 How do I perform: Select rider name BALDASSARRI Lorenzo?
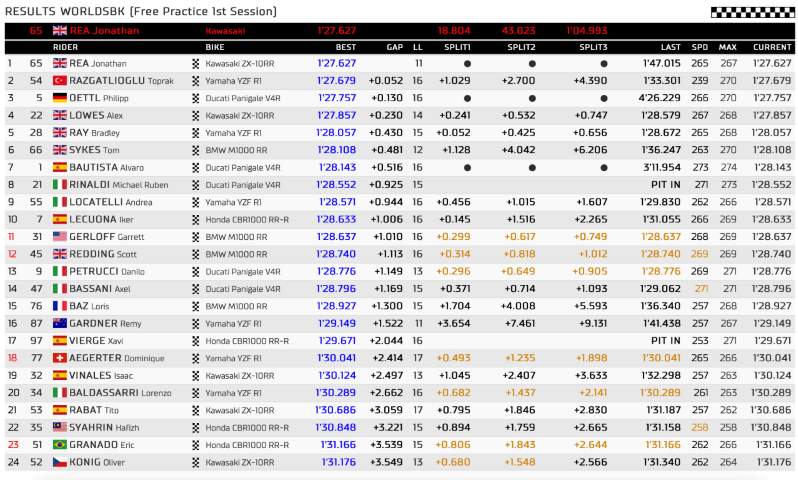point(120,392)
